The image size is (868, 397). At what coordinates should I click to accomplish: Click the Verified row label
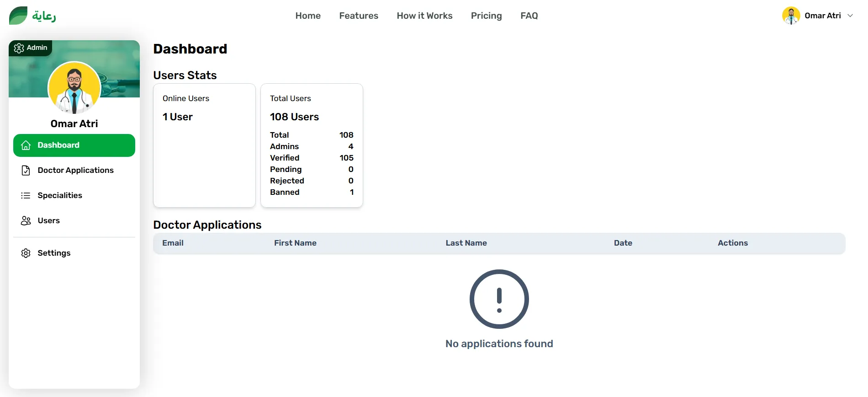[285, 158]
